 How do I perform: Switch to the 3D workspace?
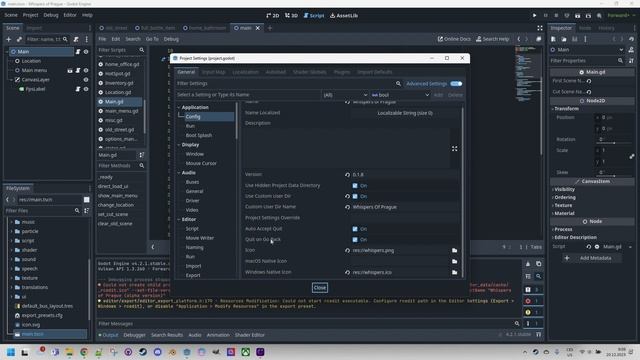click(291, 16)
